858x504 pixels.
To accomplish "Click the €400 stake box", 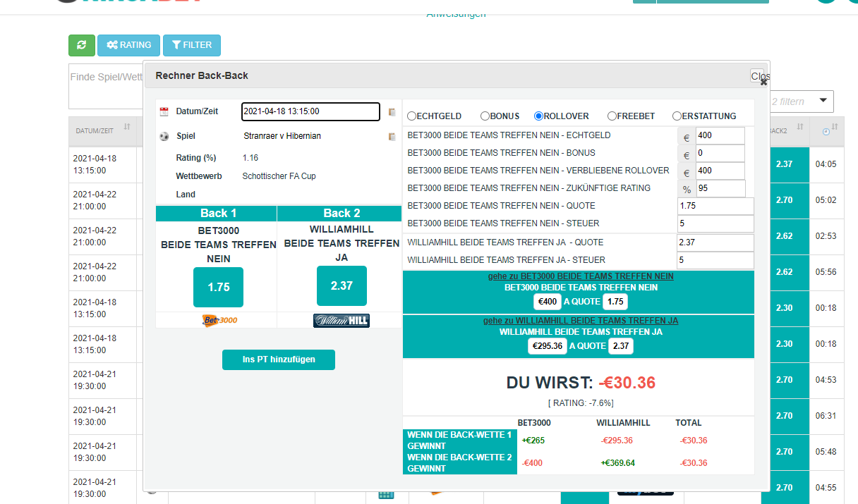I will point(548,302).
